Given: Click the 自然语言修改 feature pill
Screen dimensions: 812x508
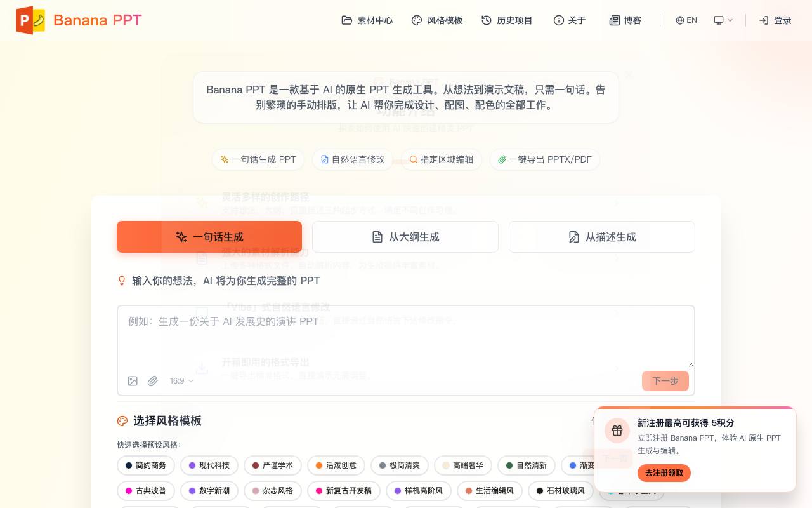Looking at the screenshot, I should pyautogui.click(x=353, y=159).
